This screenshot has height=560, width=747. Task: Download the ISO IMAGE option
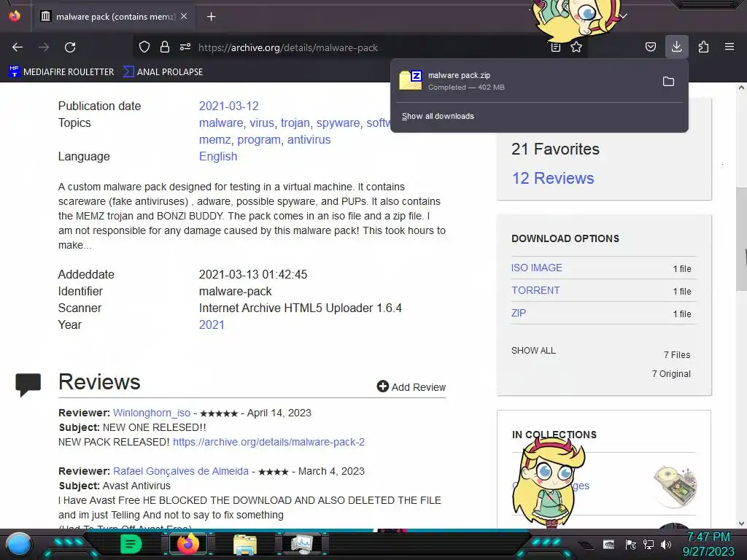(x=536, y=268)
